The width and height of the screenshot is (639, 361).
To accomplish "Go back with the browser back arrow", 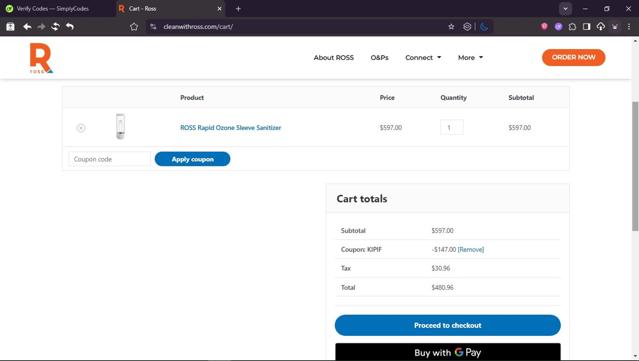I will pos(27,26).
